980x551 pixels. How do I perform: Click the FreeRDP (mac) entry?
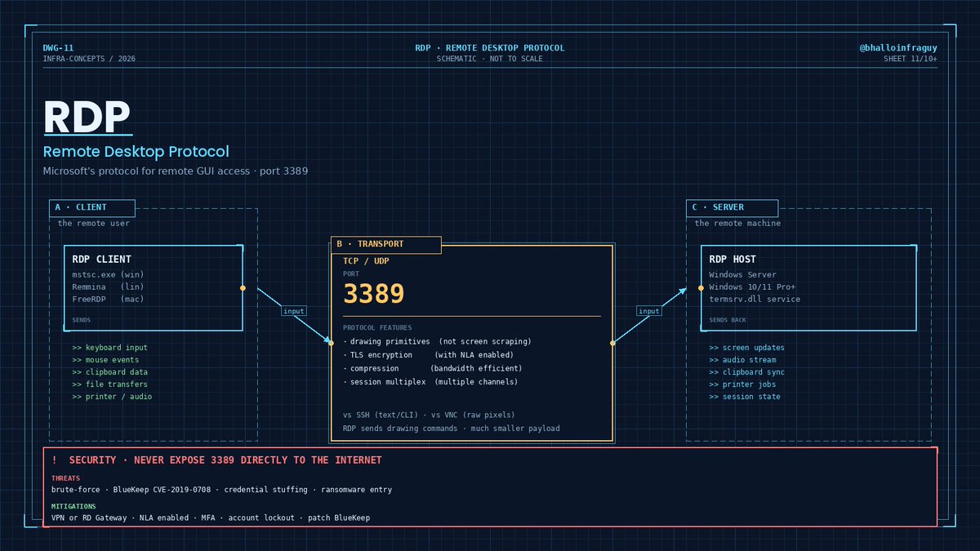[108, 300]
